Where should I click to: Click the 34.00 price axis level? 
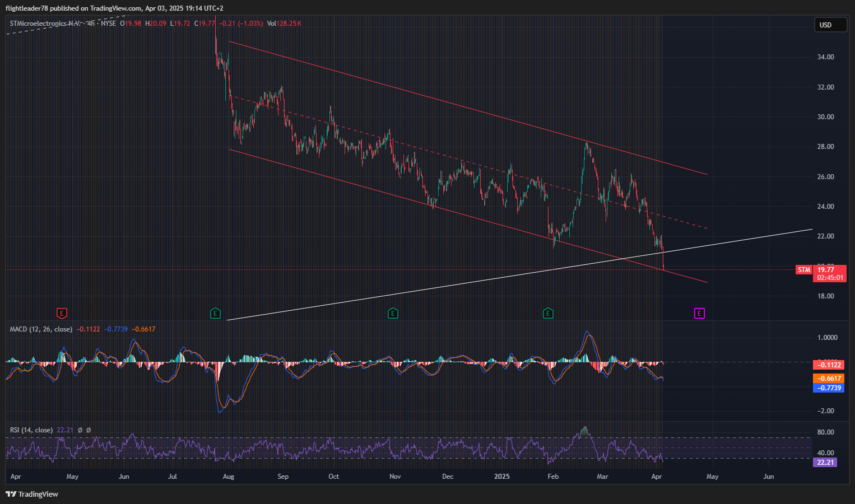[826, 57]
